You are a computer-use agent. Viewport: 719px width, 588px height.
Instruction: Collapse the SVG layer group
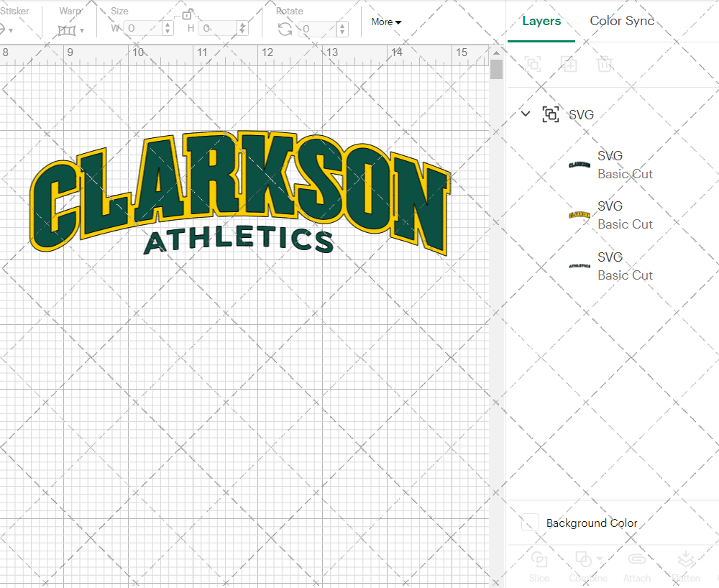tap(525, 114)
